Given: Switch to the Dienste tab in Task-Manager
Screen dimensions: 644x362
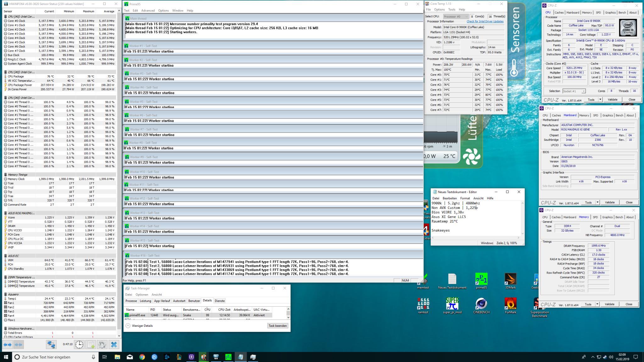Looking at the screenshot, I should coord(219,301).
